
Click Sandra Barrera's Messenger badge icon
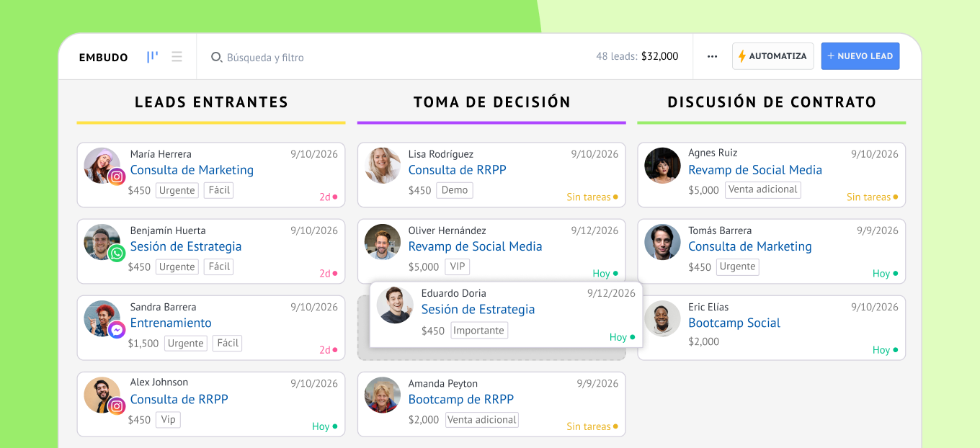[117, 330]
